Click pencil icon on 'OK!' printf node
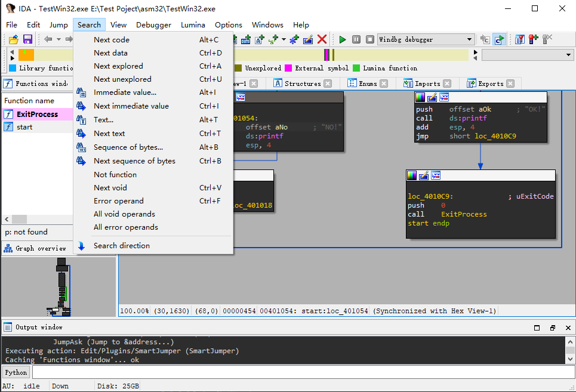 (432, 97)
